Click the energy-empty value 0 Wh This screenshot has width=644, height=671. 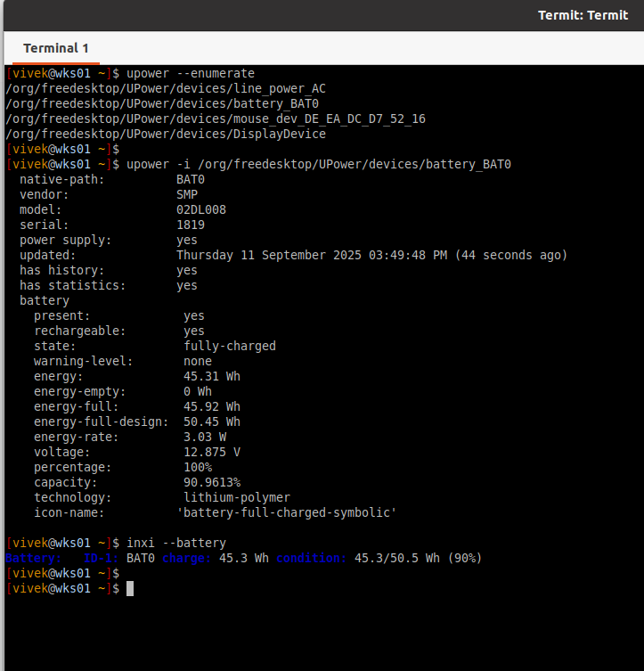(198, 391)
